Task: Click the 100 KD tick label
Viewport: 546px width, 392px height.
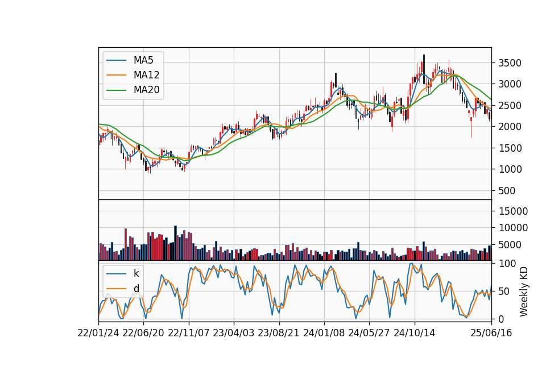Action: pyautogui.click(x=507, y=264)
